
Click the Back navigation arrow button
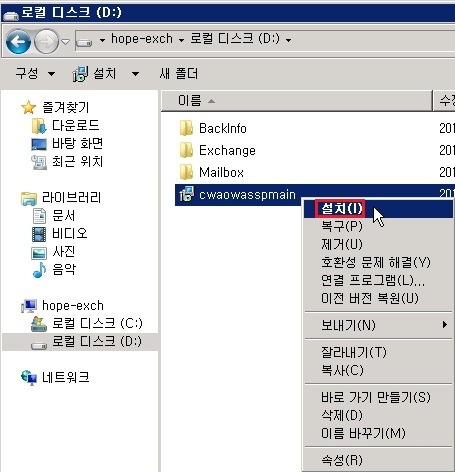tap(18, 41)
